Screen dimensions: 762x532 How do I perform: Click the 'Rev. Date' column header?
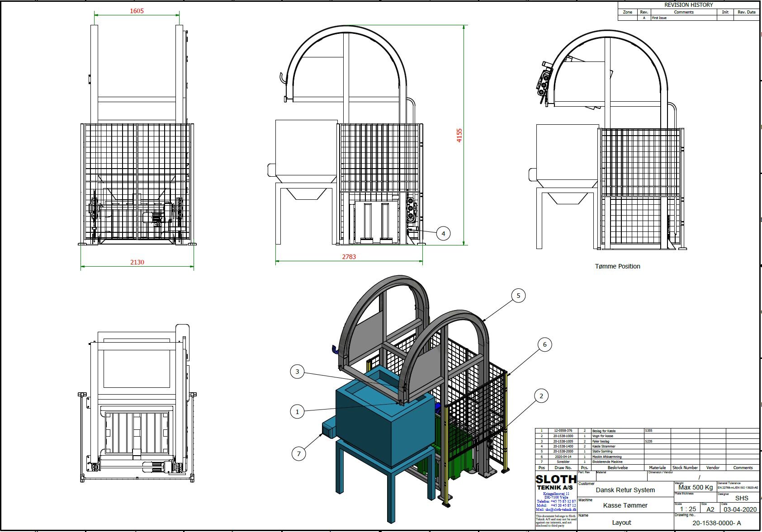[x=746, y=12]
